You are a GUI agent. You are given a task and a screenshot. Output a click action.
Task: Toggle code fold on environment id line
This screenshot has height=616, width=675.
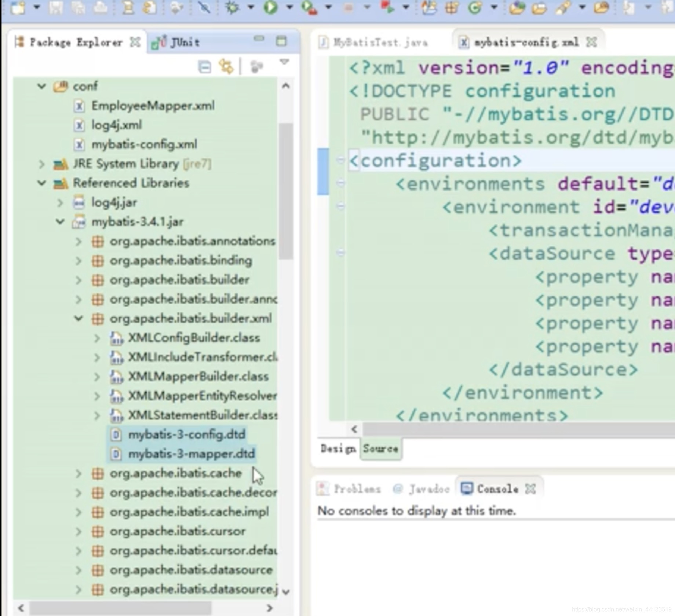[x=340, y=206]
